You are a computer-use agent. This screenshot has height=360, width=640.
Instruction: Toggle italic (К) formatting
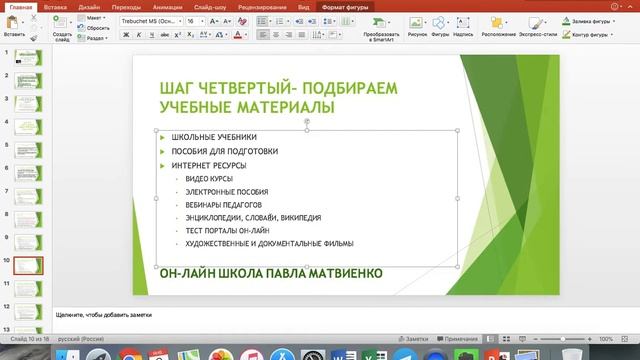(x=139, y=35)
